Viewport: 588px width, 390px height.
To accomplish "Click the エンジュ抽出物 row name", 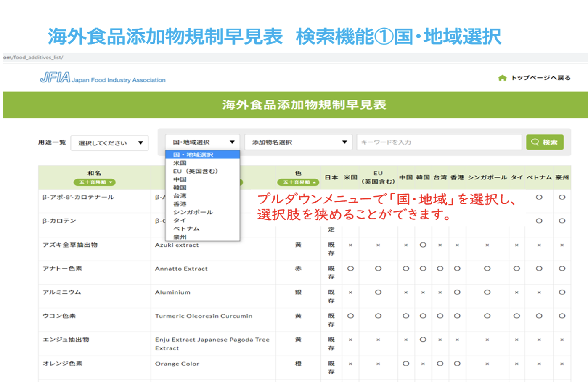I will point(66,340).
